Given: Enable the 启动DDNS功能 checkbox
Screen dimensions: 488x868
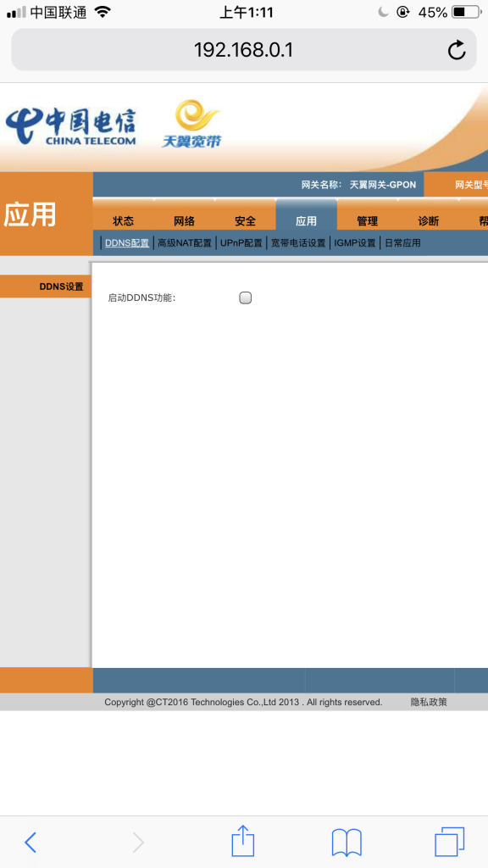Looking at the screenshot, I should coord(245,298).
